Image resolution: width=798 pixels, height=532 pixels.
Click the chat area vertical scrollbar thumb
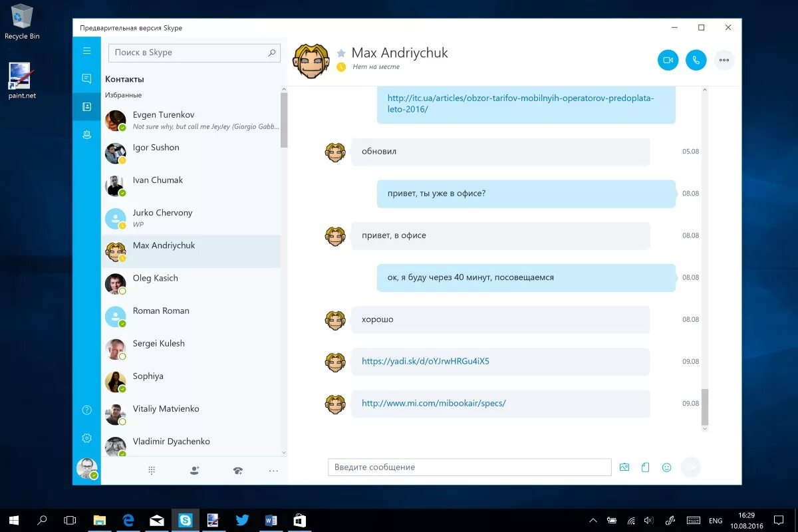[x=705, y=407]
